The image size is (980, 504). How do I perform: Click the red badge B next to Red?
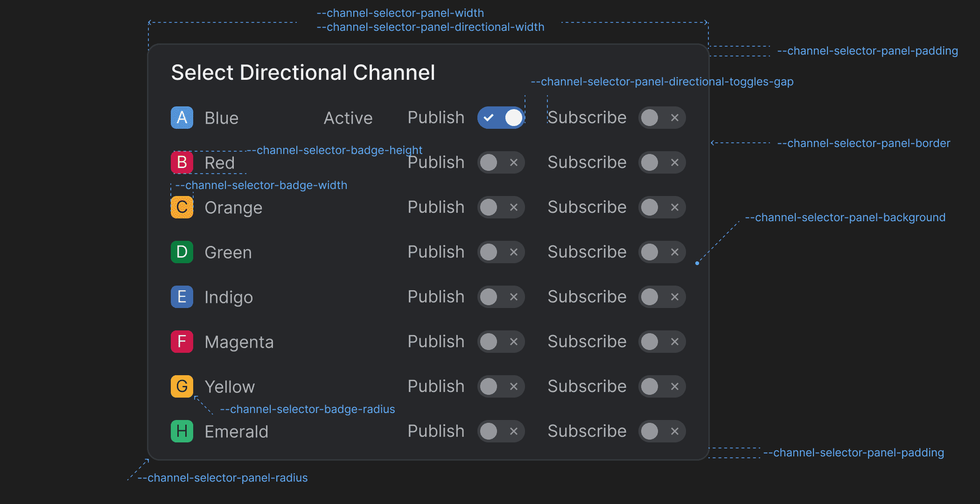[x=182, y=162]
